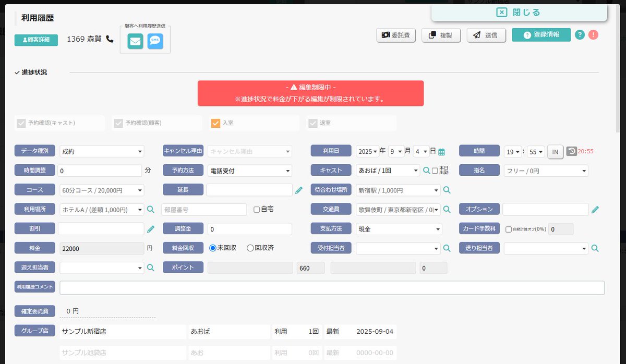Viewport: 626px width, 364px height.
Task: Open the cast search magnifier next to キャスト
Action: coord(426,171)
